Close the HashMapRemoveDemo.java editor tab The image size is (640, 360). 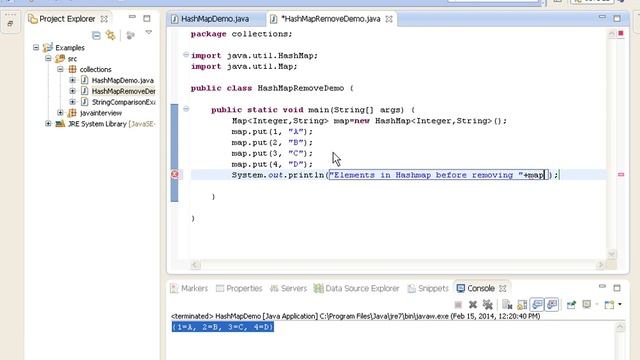(x=389, y=19)
